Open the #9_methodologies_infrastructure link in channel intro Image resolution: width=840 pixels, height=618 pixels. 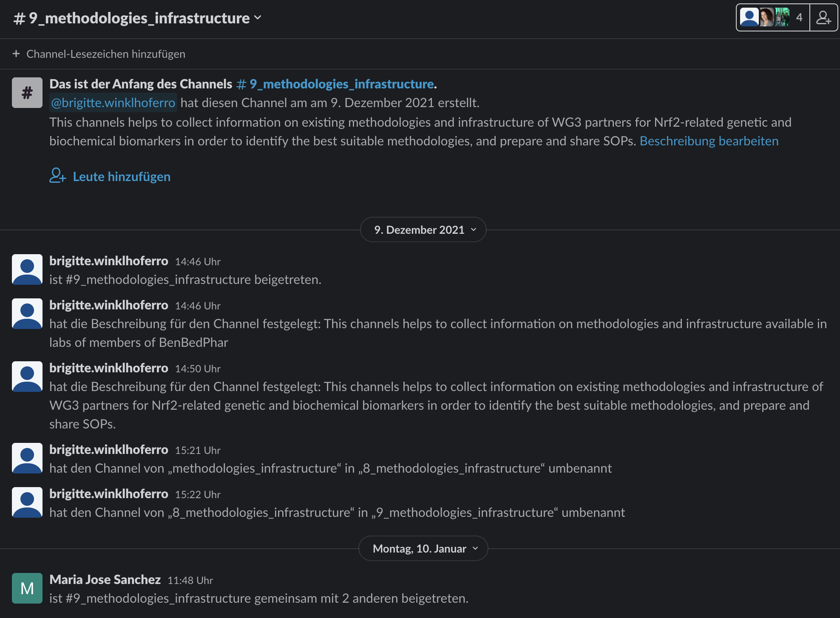pos(336,84)
